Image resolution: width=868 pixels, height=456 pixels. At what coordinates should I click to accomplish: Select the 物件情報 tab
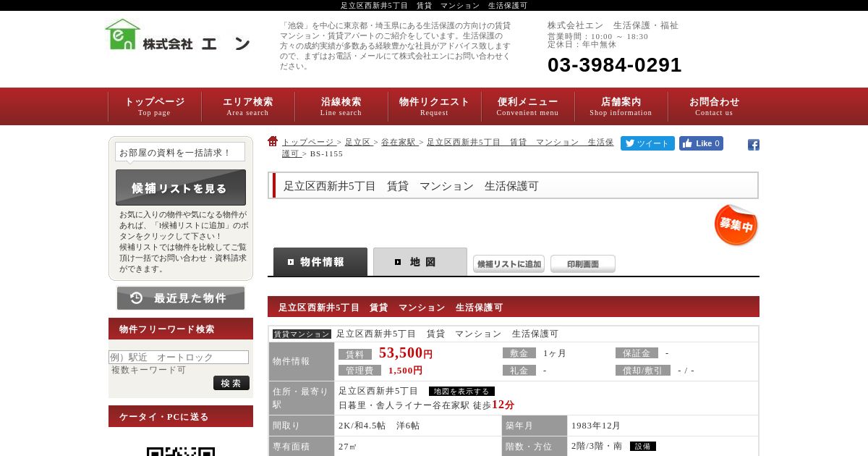point(320,262)
